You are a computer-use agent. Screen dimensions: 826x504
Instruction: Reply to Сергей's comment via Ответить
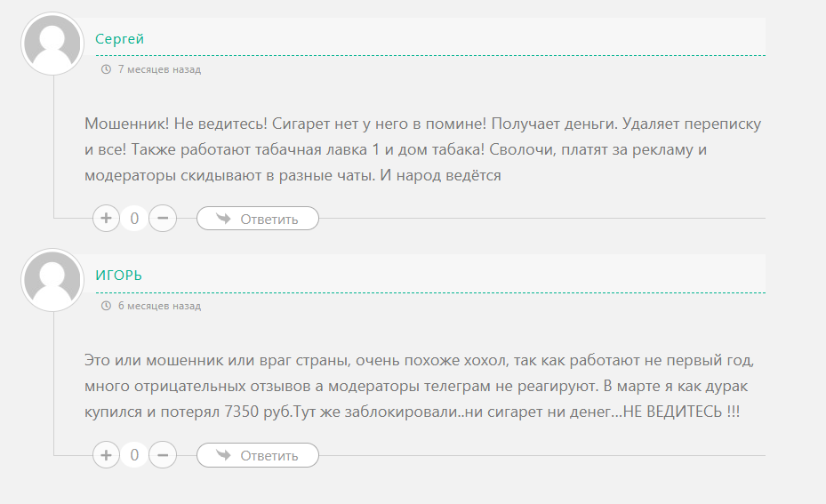[x=258, y=219]
